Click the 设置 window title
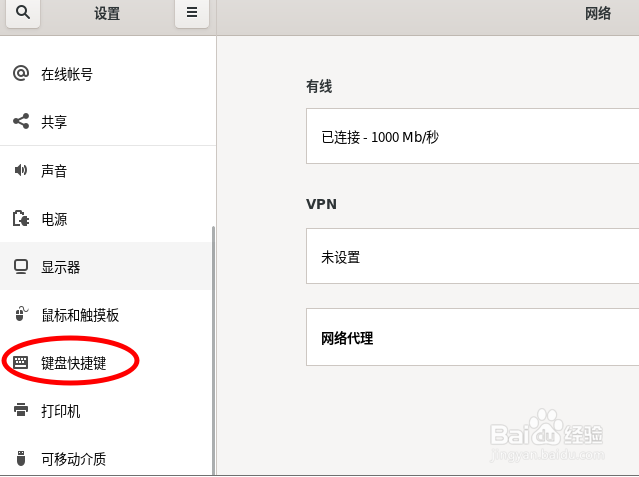Screen dimensions: 639x477 click(107, 13)
